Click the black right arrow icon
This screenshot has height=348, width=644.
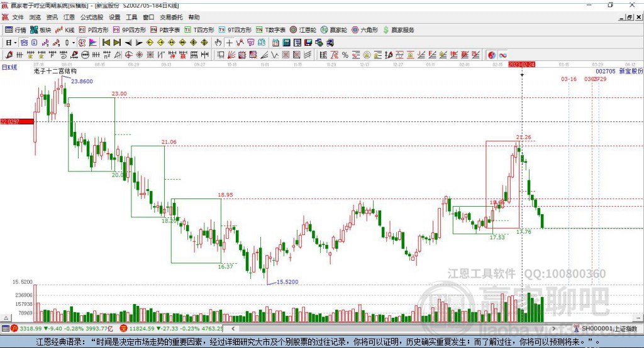[139, 43]
